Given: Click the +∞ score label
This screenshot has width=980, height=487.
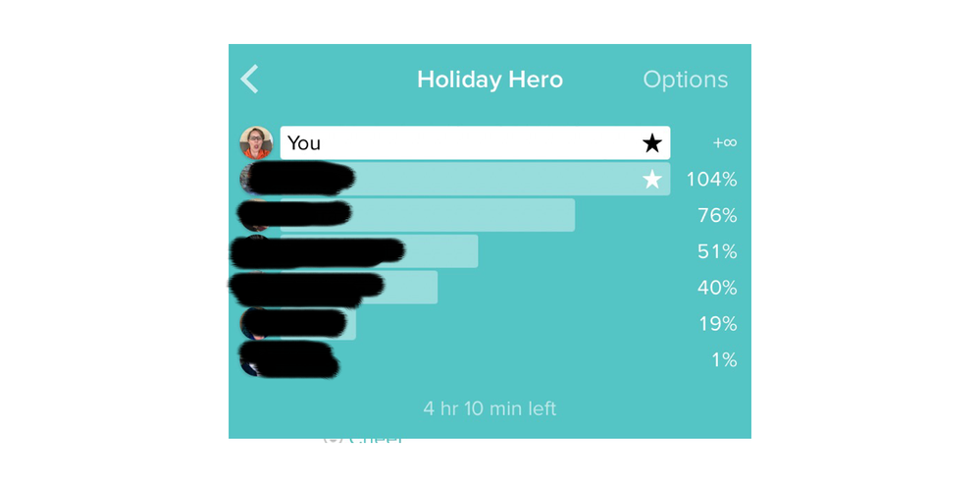Looking at the screenshot, I should [724, 143].
